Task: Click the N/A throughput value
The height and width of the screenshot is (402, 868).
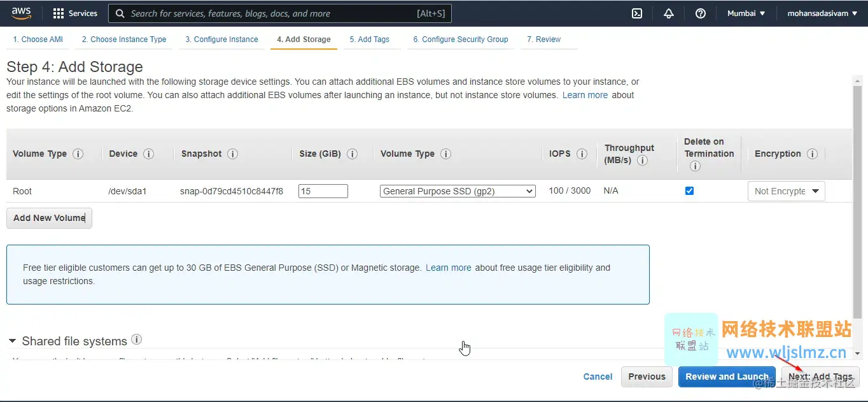Action: (x=611, y=190)
